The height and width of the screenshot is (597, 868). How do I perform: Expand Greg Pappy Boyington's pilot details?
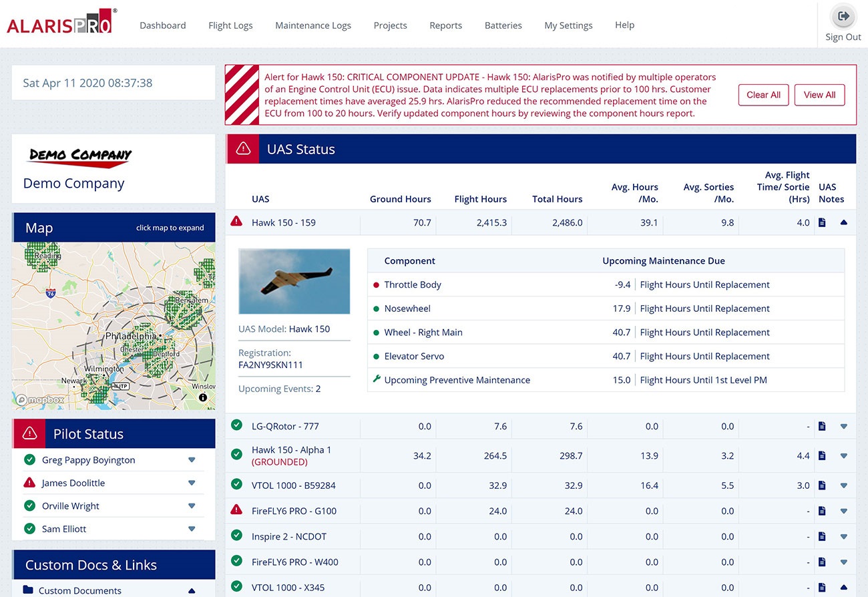click(x=192, y=459)
